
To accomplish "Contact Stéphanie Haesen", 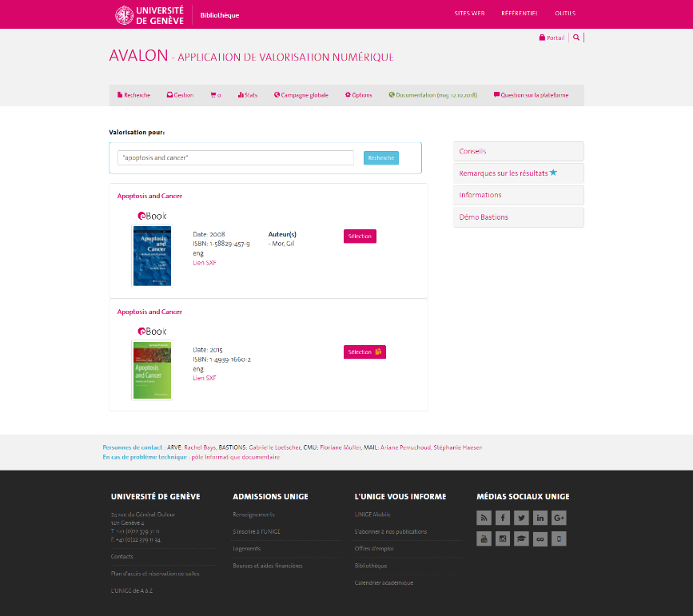I will coord(458,447).
